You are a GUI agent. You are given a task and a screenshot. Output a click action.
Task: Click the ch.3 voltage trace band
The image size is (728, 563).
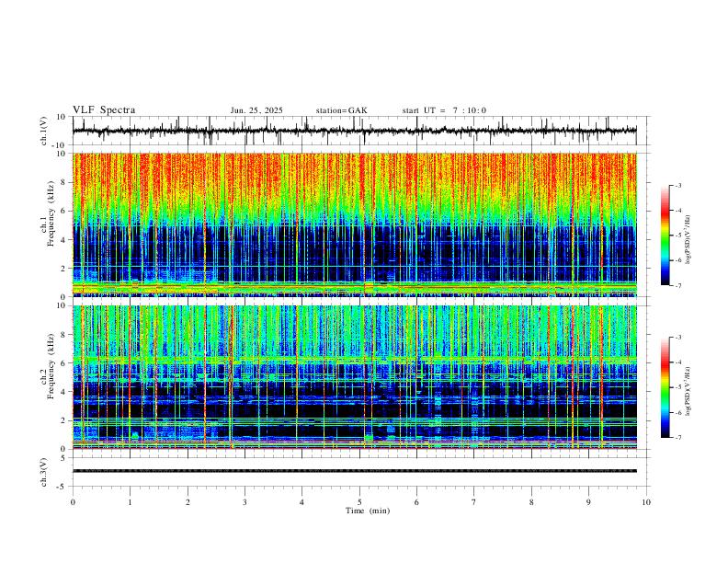[355, 471]
